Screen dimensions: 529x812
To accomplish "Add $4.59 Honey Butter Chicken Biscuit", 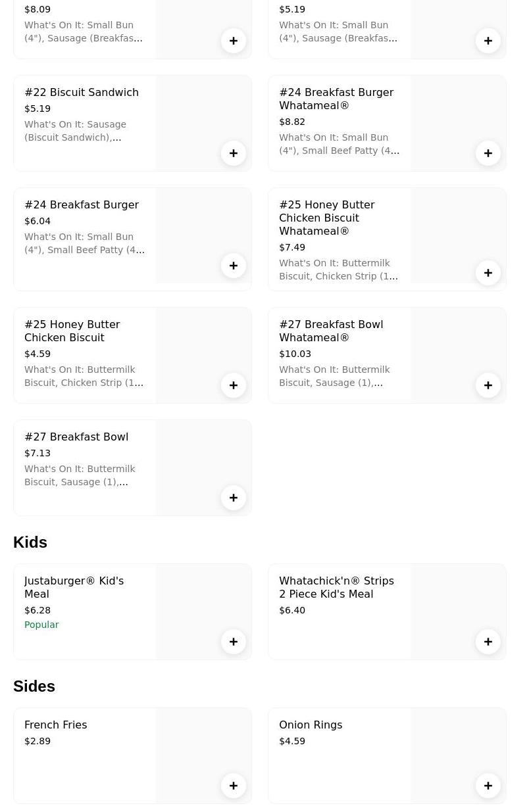I will (234, 385).
